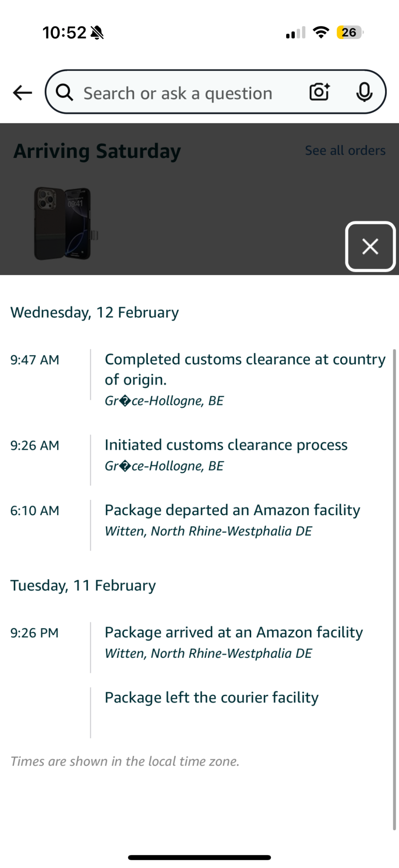The image size is (399, 868).
Task: Click the search magnifier icon
Action: pyautogui.click(x=65, y=92)
